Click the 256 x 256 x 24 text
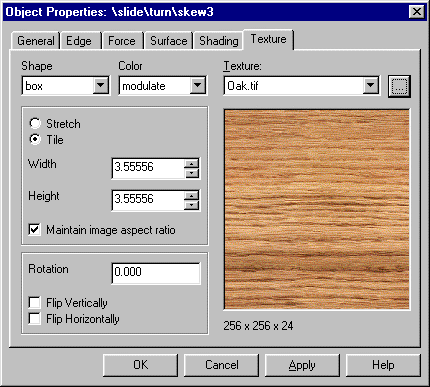Viewport: 430px width, 387px height. (x=258, y=326)
